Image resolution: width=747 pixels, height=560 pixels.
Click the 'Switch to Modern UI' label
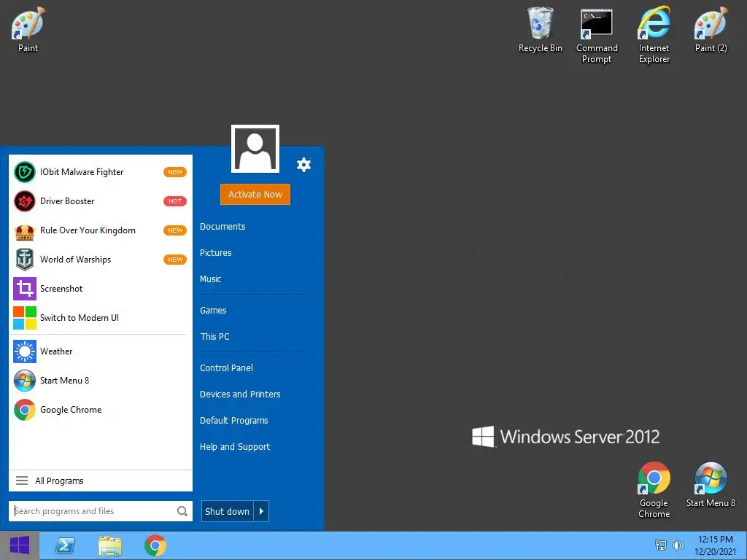(80, 318)
